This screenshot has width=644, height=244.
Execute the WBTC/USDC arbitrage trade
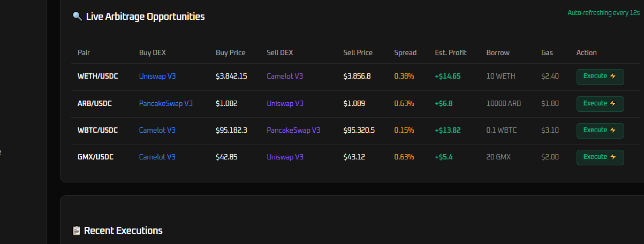600,131
